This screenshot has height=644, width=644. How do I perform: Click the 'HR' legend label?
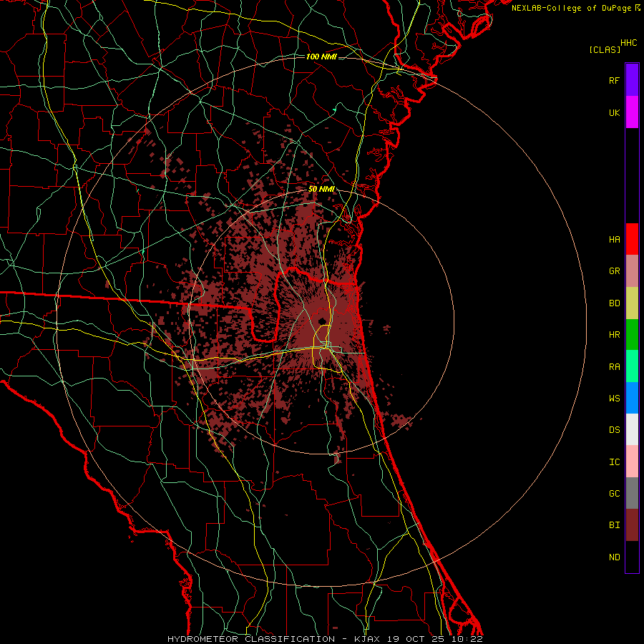[614, 335]
